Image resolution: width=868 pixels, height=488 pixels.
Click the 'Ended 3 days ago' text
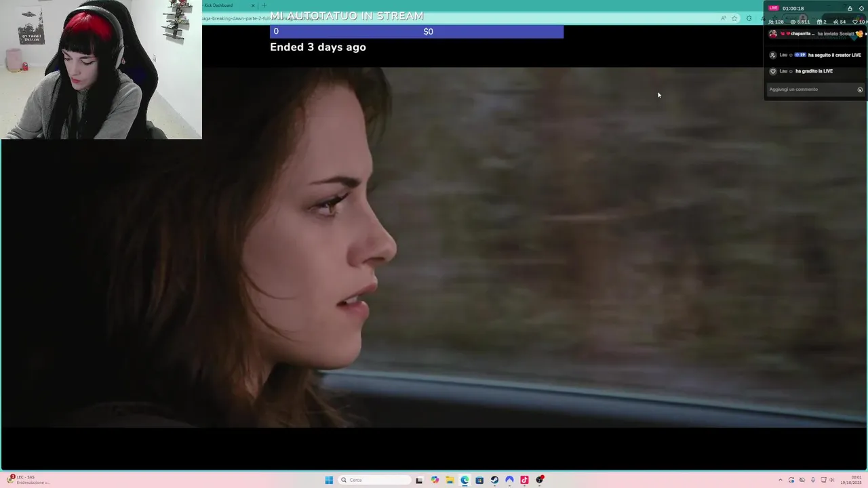click(x=318, y=47)
